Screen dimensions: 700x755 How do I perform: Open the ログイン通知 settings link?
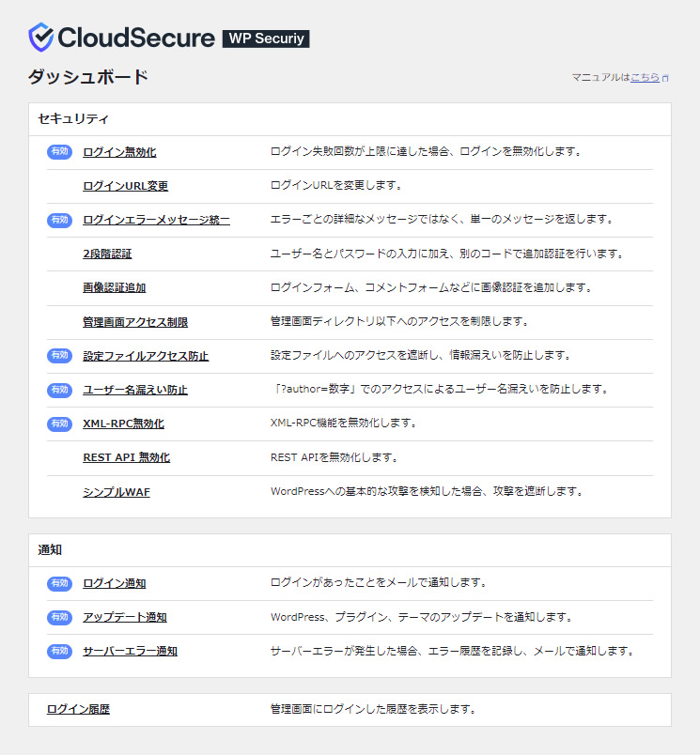115,583
